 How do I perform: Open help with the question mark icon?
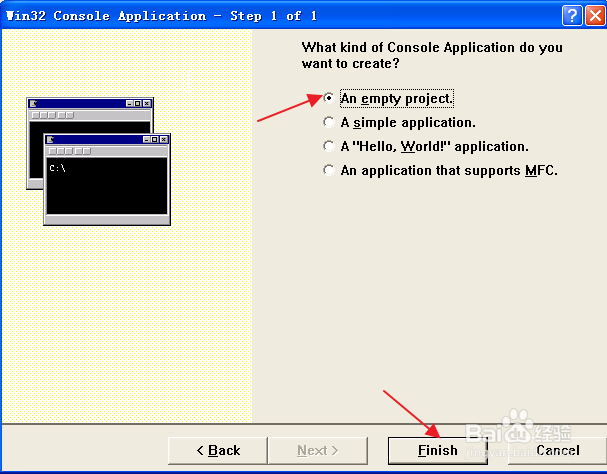[572, 16]
